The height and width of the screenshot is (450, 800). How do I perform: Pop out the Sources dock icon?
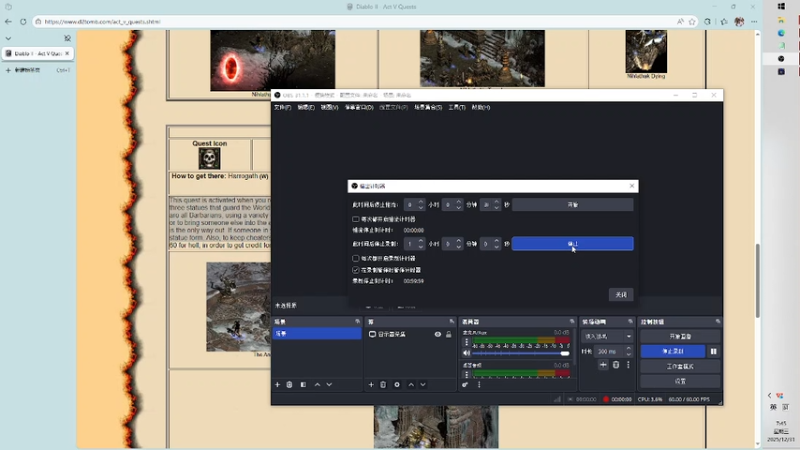coord(452,321)
